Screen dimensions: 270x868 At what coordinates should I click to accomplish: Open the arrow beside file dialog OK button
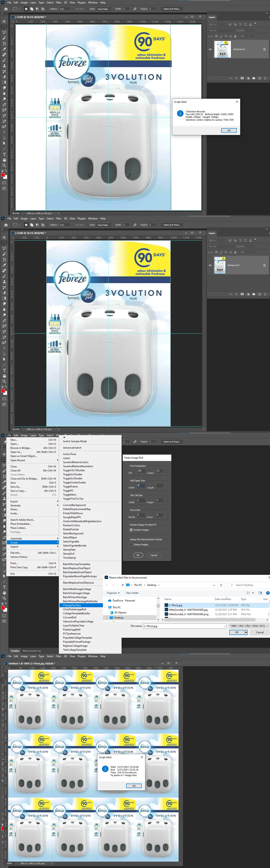point(246,632)
